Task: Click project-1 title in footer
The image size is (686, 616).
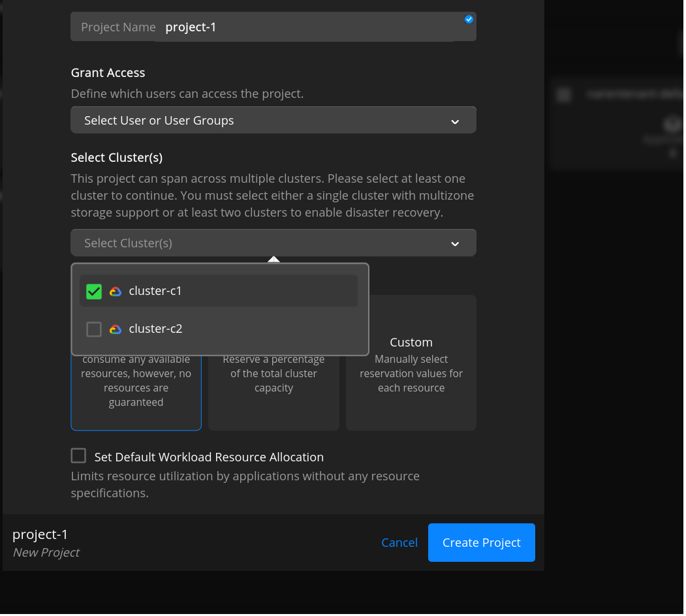Action: (x=40, y=535)
